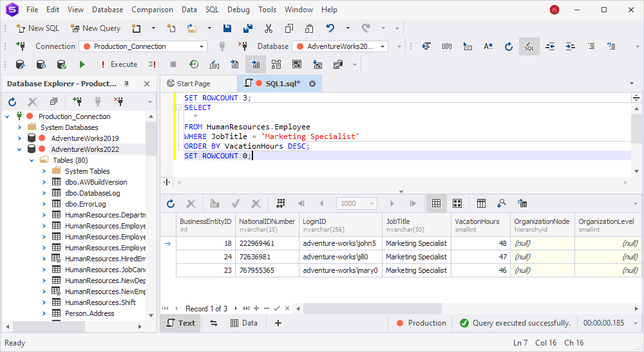
Task: Click the Disconnect red-x plug icon in Explorer
Action: [x=118, y=102]
